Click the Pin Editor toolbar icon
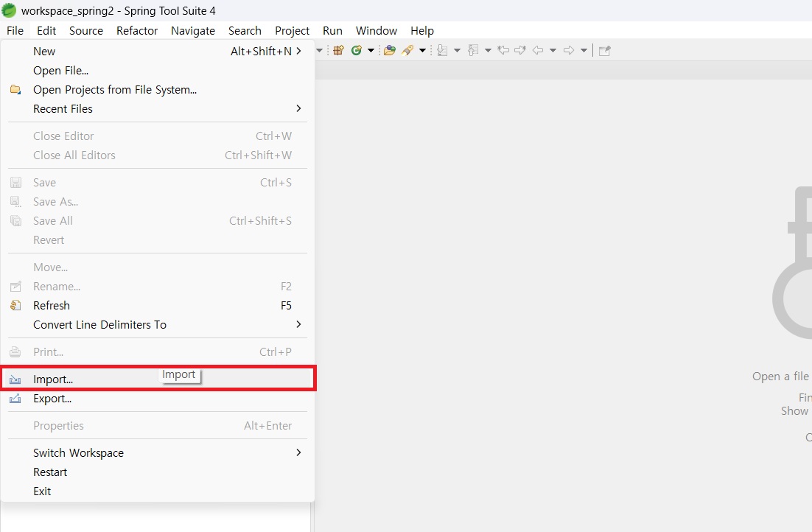 (604, 50)
